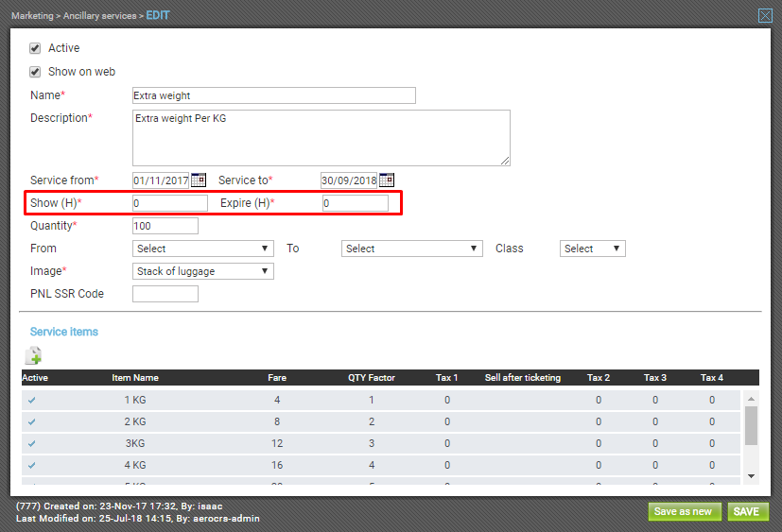
Task: Click the active checkmark for 4 KG
Action: (32, 465)
